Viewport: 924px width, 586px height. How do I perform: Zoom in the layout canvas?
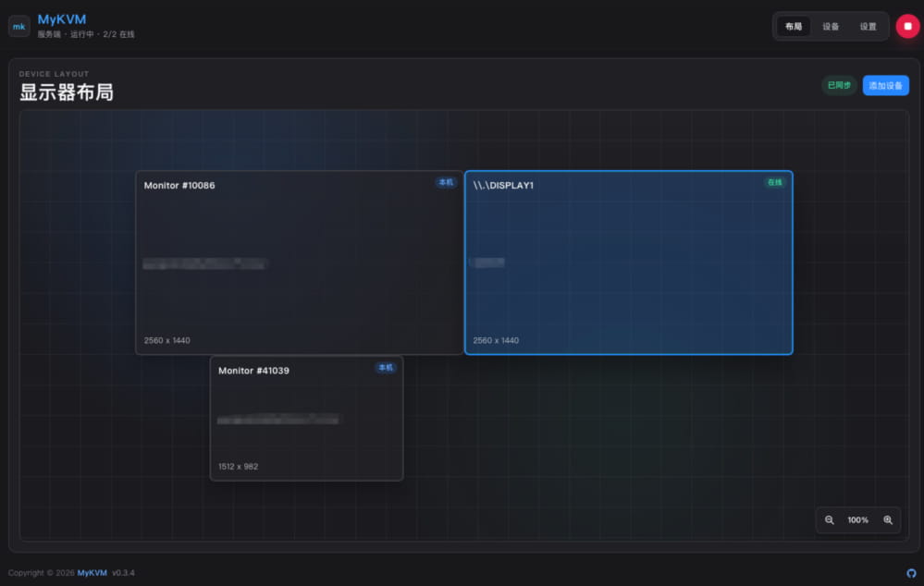coord(887,520)
